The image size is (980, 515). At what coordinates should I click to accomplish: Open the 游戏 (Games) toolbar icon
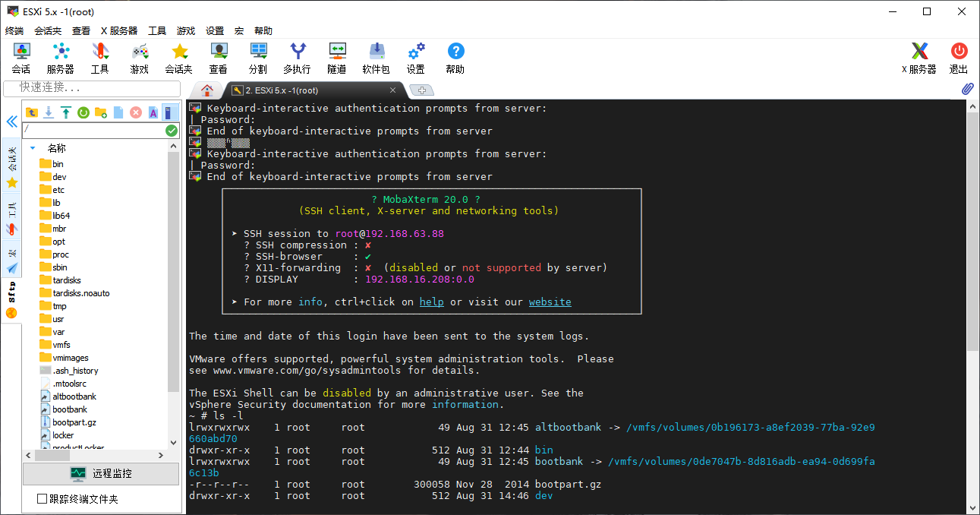pyautogui.click(x=140, y=58)
